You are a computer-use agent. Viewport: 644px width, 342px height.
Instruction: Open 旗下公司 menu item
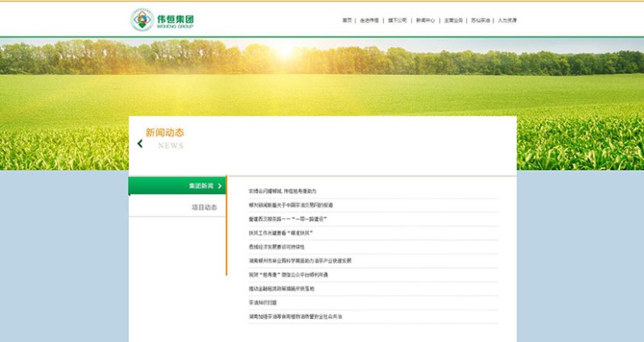[398, 20]
